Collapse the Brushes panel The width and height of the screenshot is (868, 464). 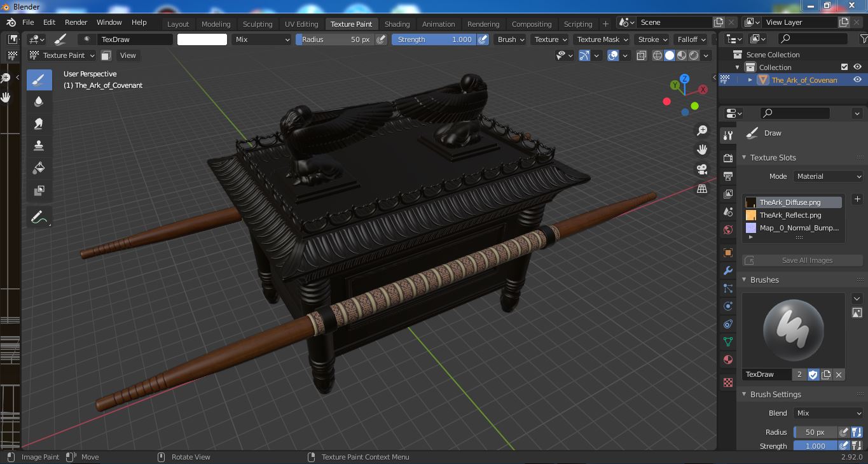pos(745,280)
